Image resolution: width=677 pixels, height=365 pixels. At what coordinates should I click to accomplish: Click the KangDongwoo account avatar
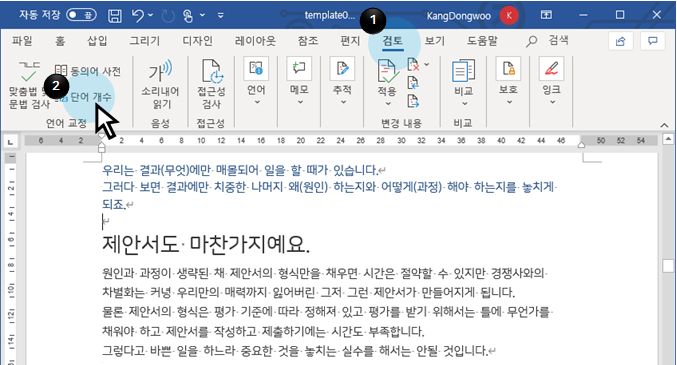click(509, 16)
